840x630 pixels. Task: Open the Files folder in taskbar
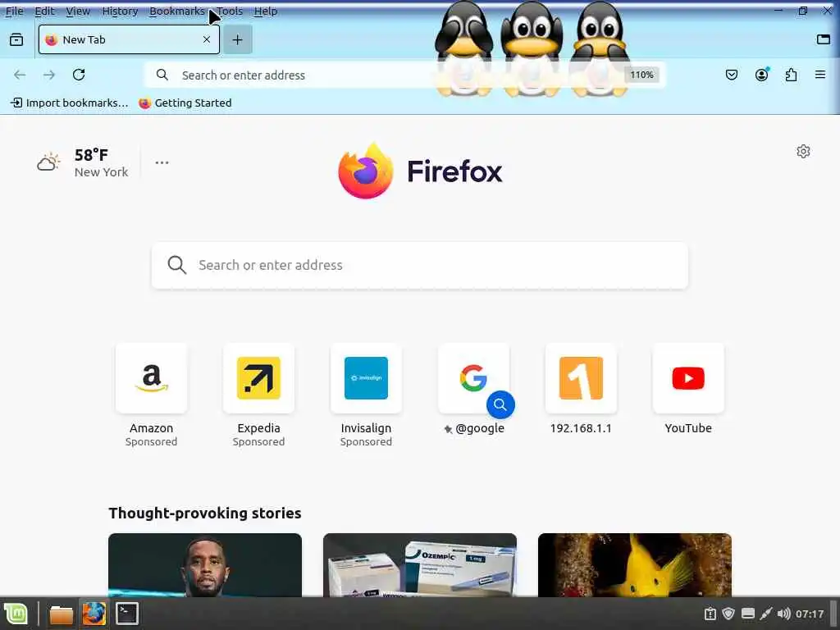61,614
